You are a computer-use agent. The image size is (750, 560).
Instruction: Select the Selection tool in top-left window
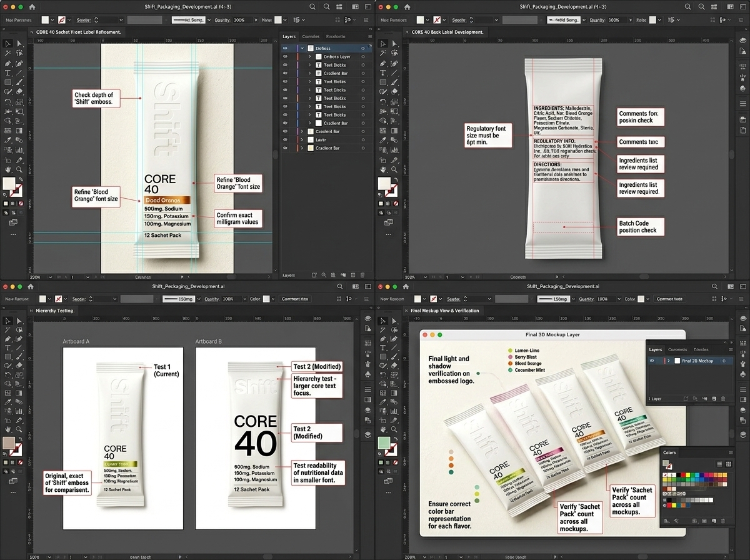pyautogui.click(x=7, y=44)
